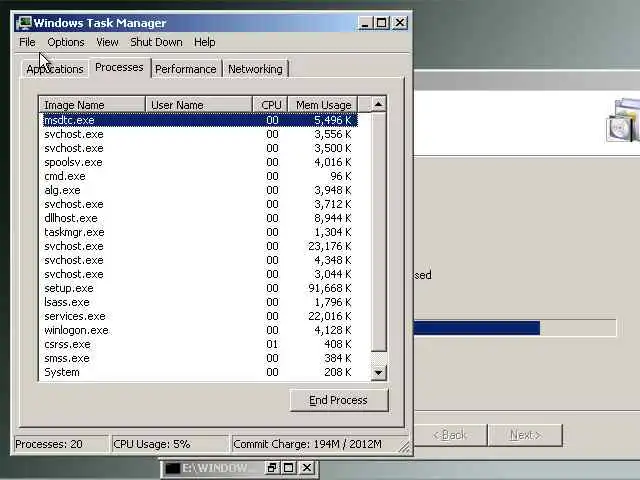
Task: Open the Networking tab
Action: click(256, 69)
